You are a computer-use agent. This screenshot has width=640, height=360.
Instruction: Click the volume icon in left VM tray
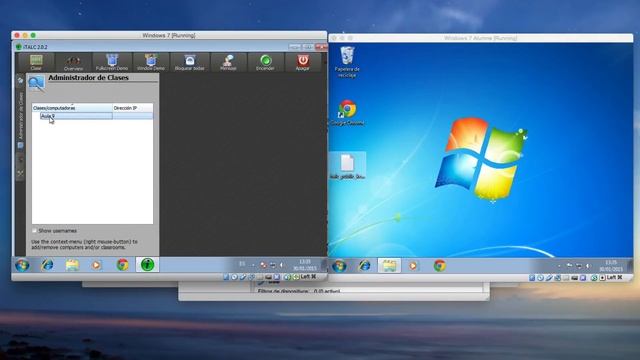[x=281, y=265]
